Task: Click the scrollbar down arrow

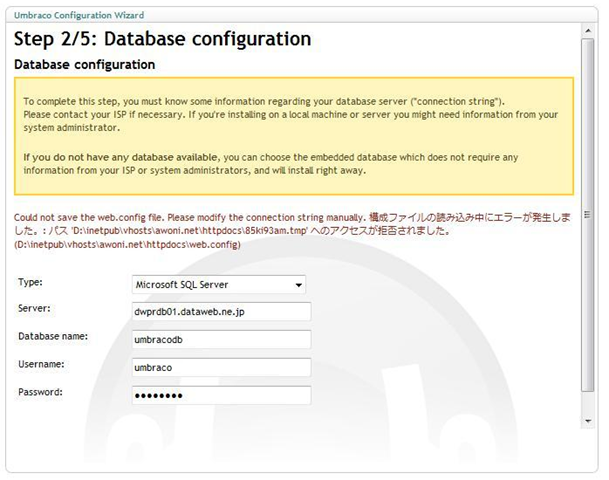Action: (x=588, y=421)
